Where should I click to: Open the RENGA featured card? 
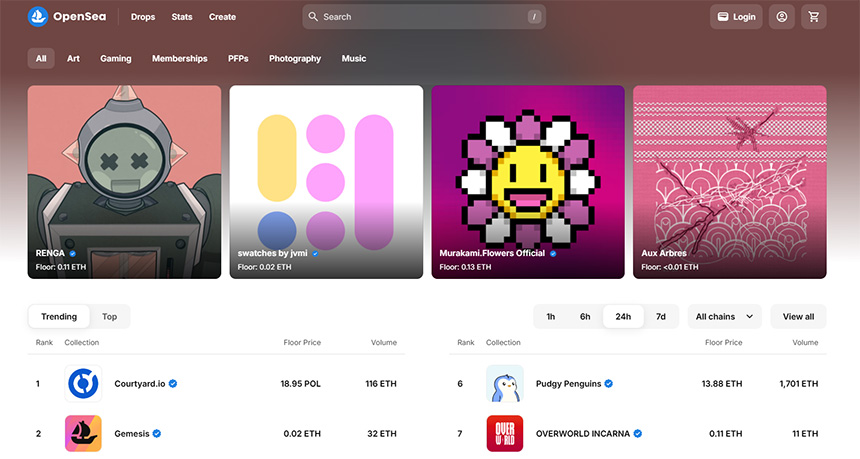[x=125, y=182]
